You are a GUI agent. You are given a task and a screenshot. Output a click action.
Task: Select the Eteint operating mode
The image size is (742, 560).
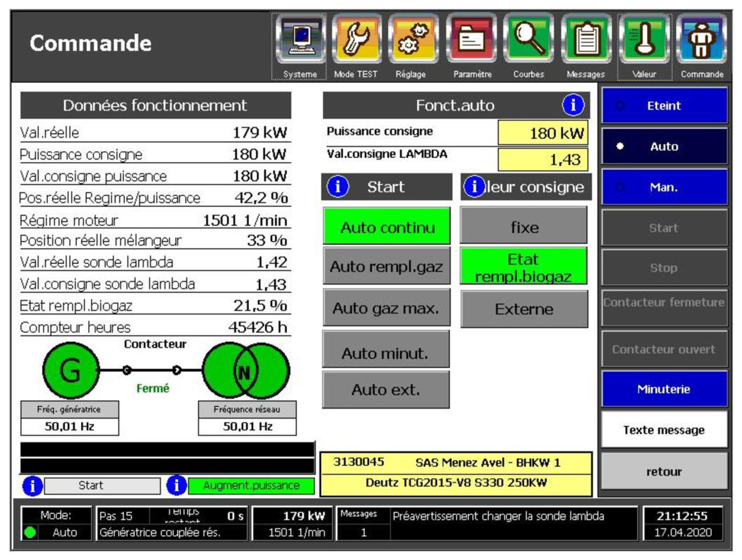(664, 106)
